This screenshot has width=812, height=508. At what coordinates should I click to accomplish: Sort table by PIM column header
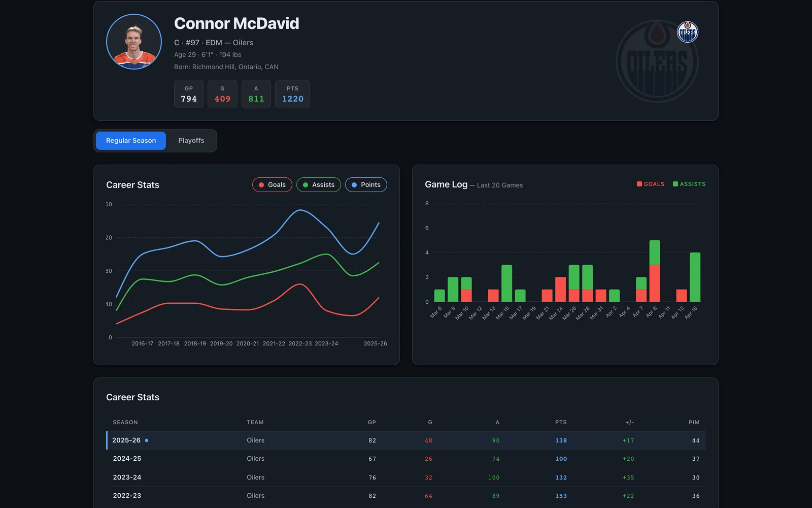coord(694,423)
